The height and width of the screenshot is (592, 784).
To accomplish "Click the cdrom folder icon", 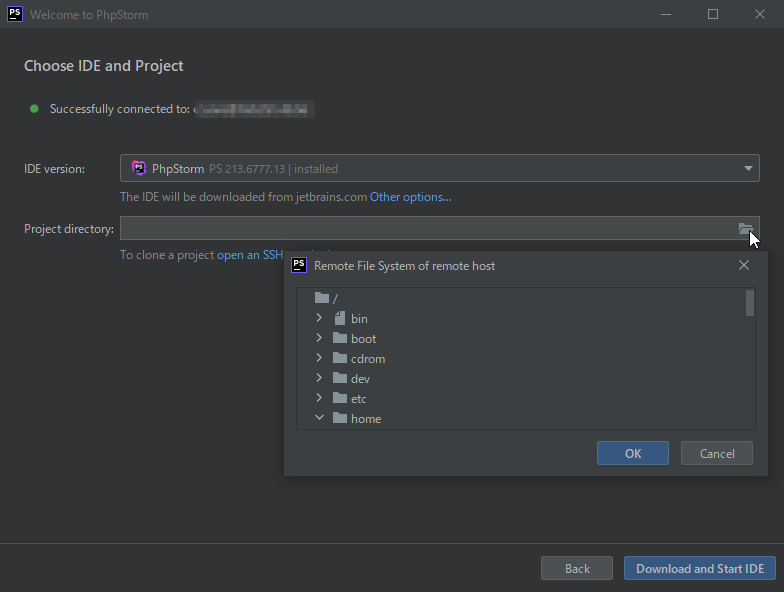I will tap(340, 359).
